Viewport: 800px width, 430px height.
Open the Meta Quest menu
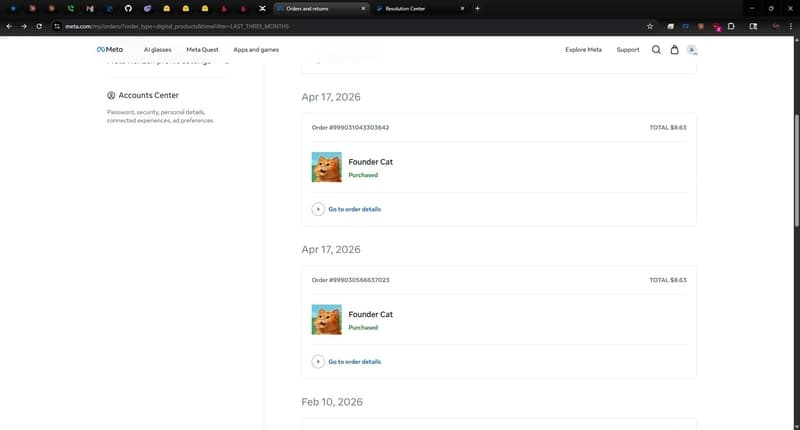pyautogui.click(x=202, y=50)
